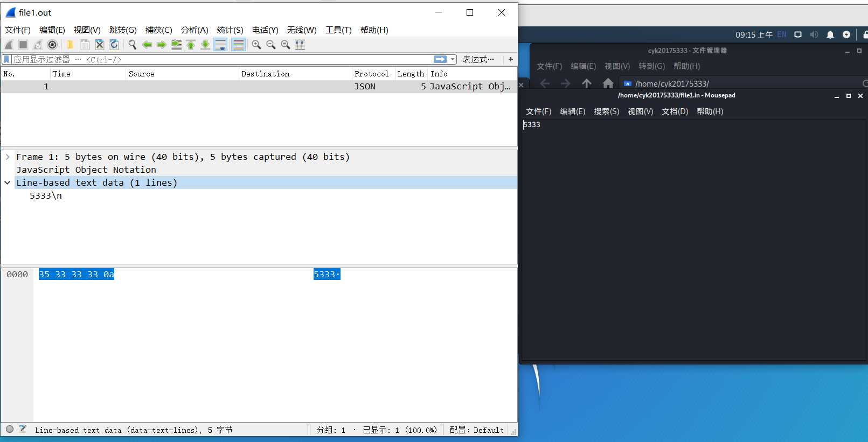Sort by the Protocol column header
Image resolution: width=868 pixels, height=442 pixels.
point(373,74)
